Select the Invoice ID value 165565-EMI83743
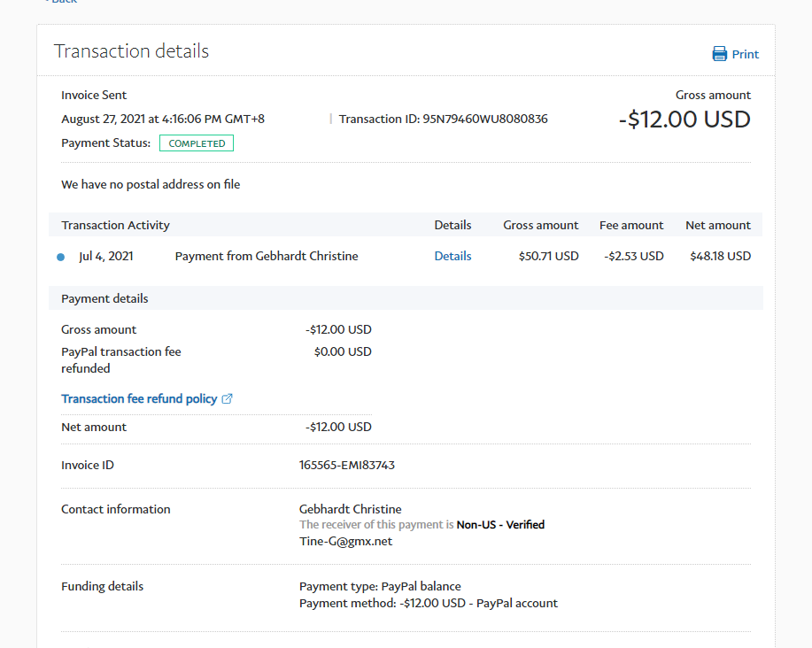812x648 pixels. tap(347, 465)
